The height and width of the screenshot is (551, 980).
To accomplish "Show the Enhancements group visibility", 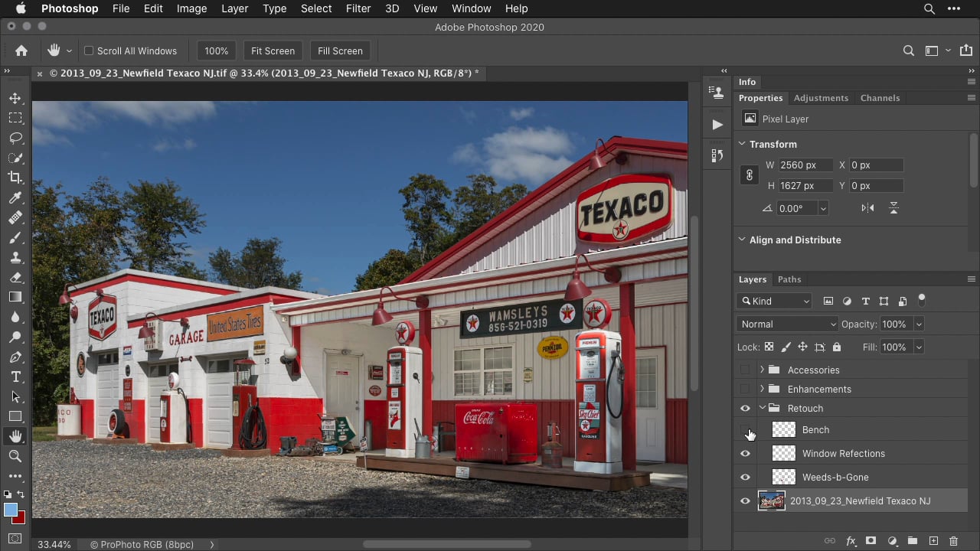I will pos(745,389).
